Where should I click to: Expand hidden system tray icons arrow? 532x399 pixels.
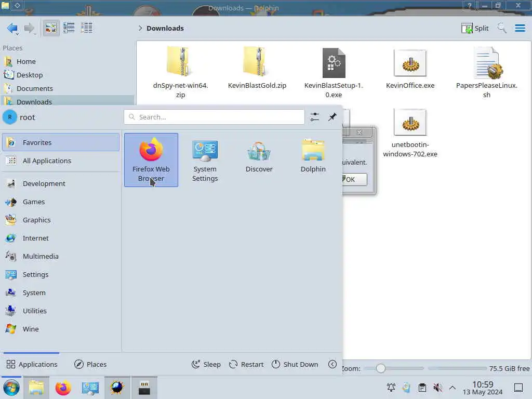click(x=453, y=388)
